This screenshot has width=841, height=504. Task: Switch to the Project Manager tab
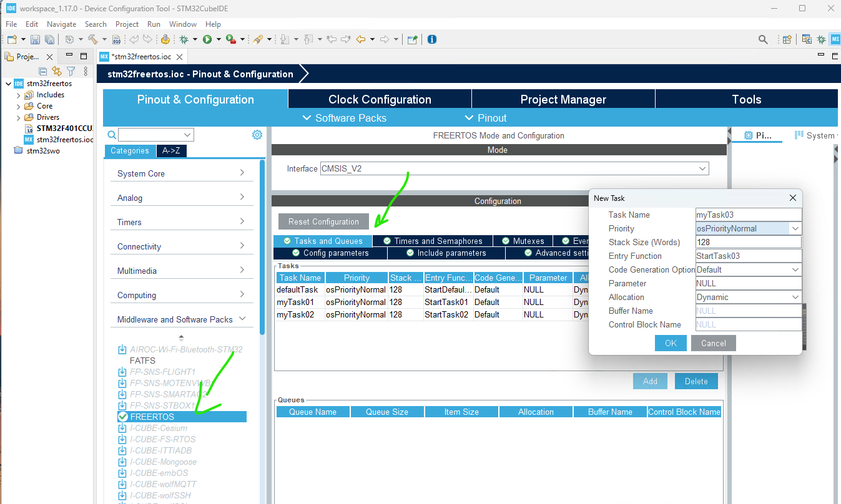coord(563,99)
